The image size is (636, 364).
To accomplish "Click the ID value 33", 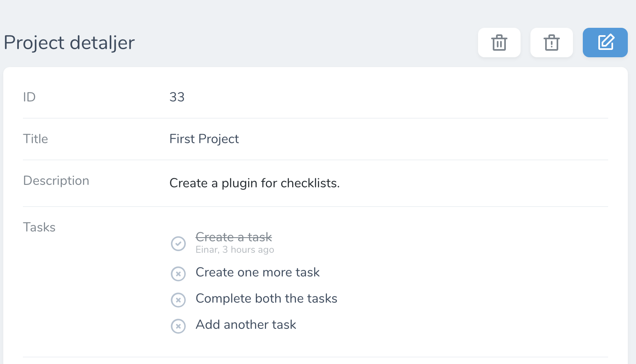I will 177,97.
